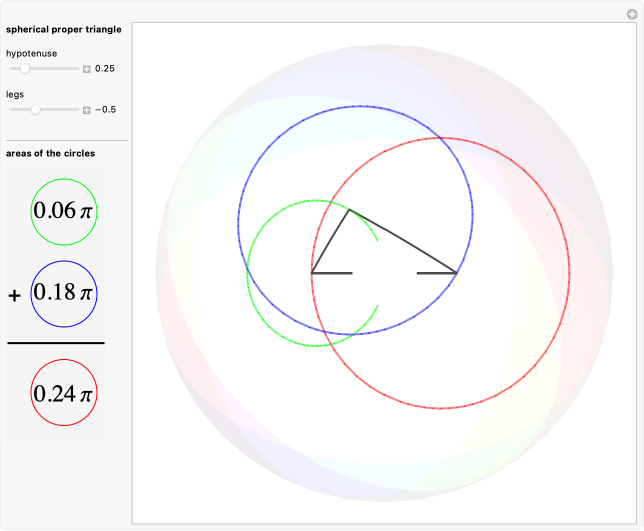This screenshot has height=531, width=644.
Task: Expand the legs slider controls
Action: (87, 109)
